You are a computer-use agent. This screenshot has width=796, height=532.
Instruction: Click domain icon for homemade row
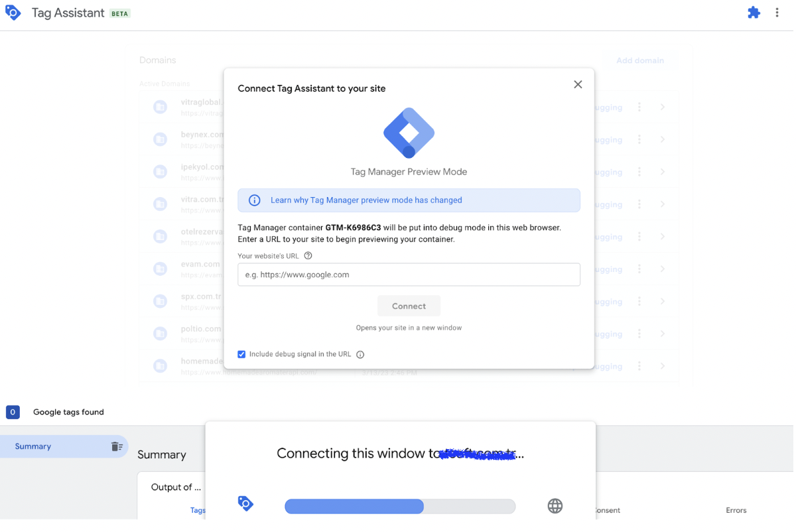160,366
